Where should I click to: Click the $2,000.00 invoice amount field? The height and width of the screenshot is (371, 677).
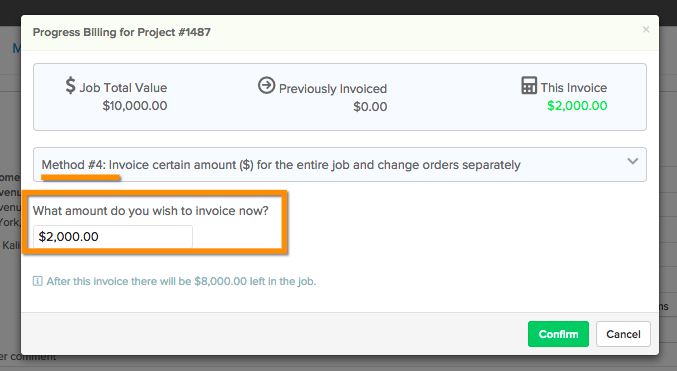point(113,237)
